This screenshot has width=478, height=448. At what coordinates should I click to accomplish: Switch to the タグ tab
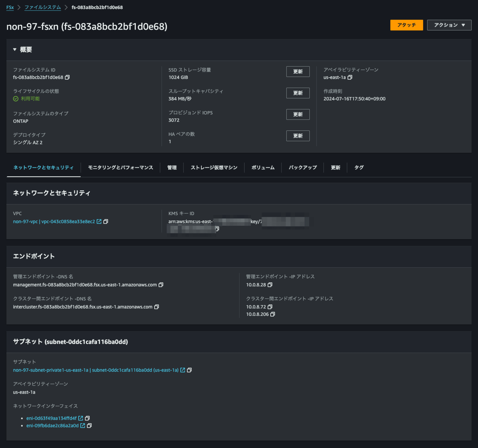click(359, 167)
